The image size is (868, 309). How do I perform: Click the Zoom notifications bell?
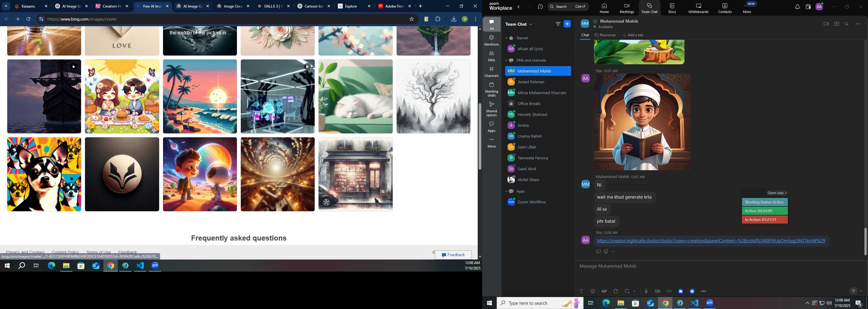797,7
